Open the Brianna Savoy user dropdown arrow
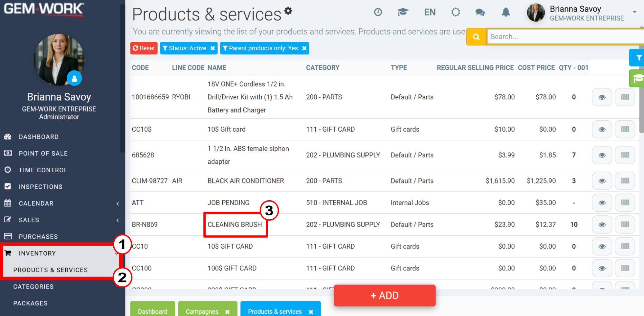 pos(634,12)
